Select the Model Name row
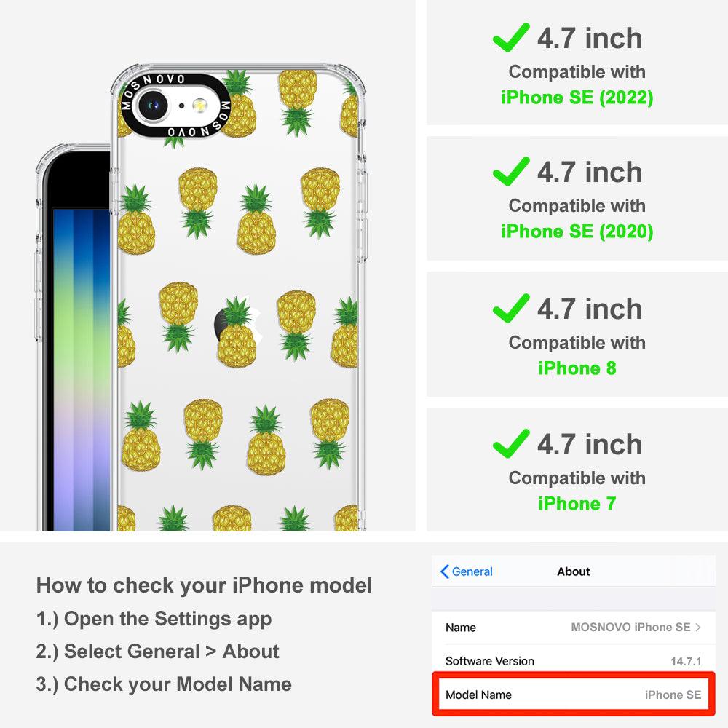 click(x=574, y=695)
